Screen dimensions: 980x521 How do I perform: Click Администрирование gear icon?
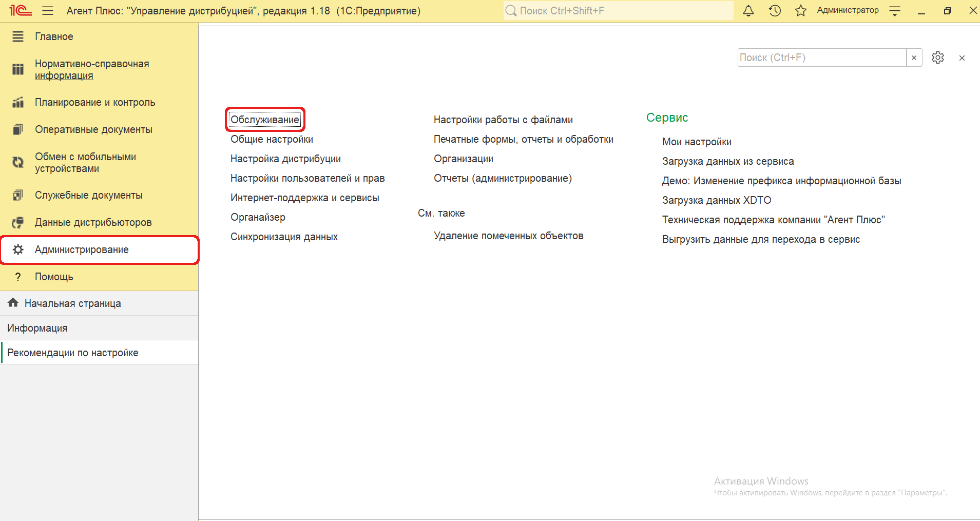click(x=18, y=249)
